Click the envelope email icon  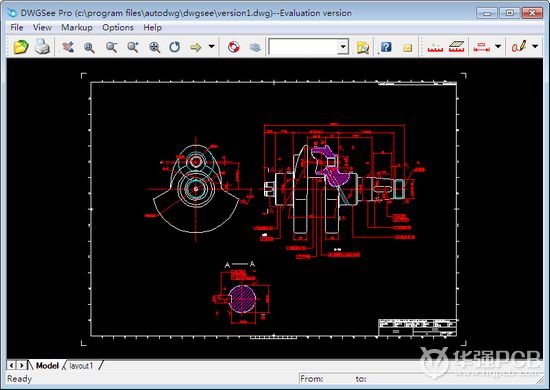tap(407, 48)
